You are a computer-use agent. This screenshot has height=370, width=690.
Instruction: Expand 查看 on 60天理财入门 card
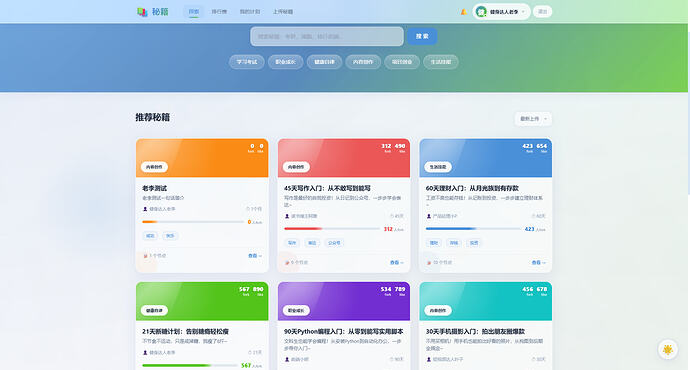(538, 263)
